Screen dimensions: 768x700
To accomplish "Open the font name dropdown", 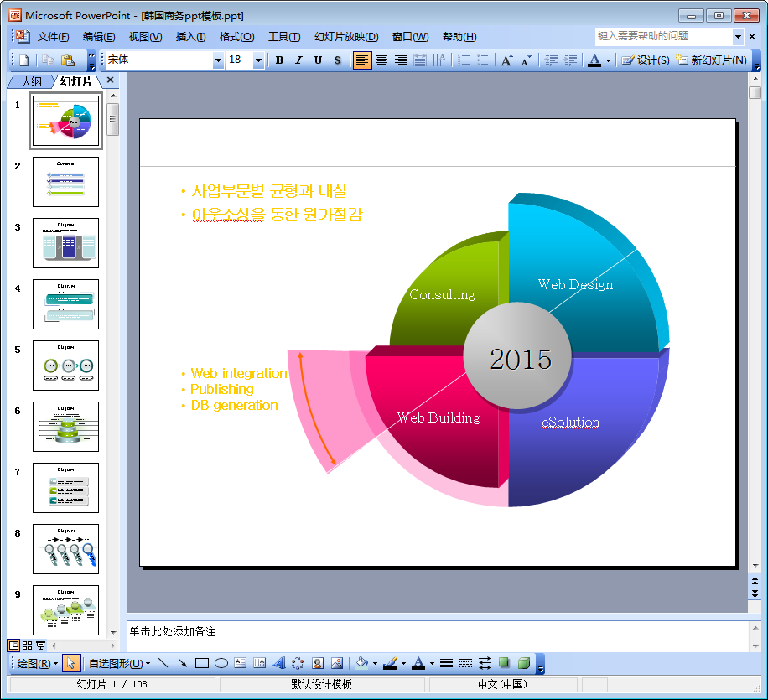I will 219,60.
